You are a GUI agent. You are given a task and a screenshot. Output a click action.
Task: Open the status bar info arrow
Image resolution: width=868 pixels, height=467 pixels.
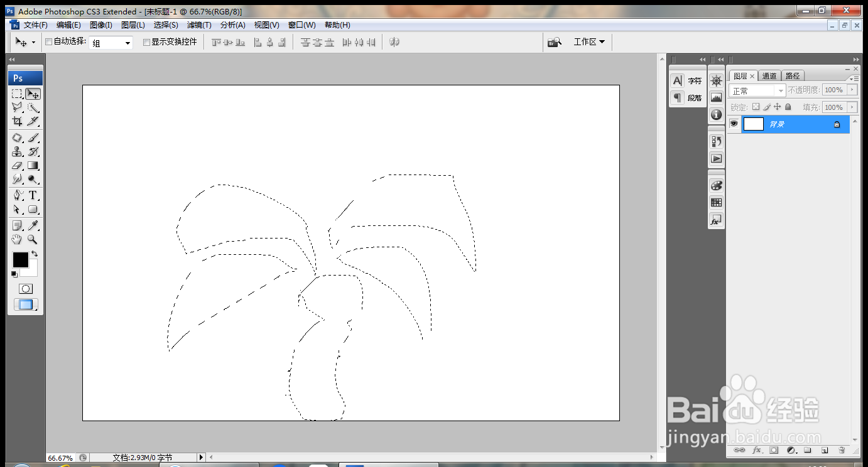click(201, 458)
